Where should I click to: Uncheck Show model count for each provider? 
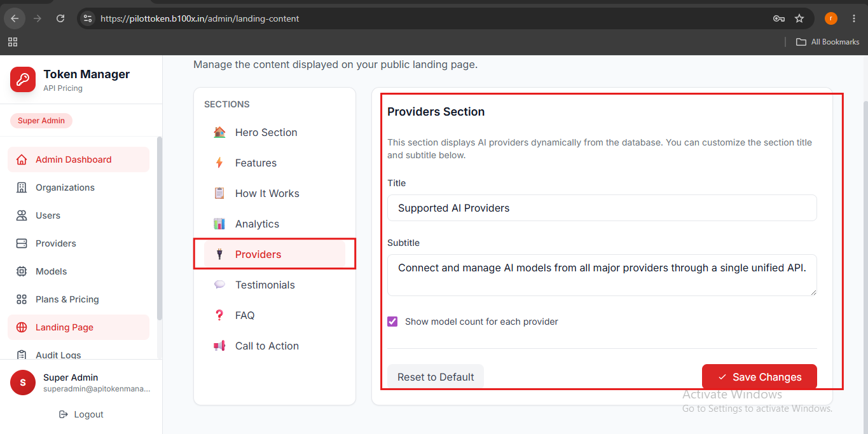[x=392, y=322]
